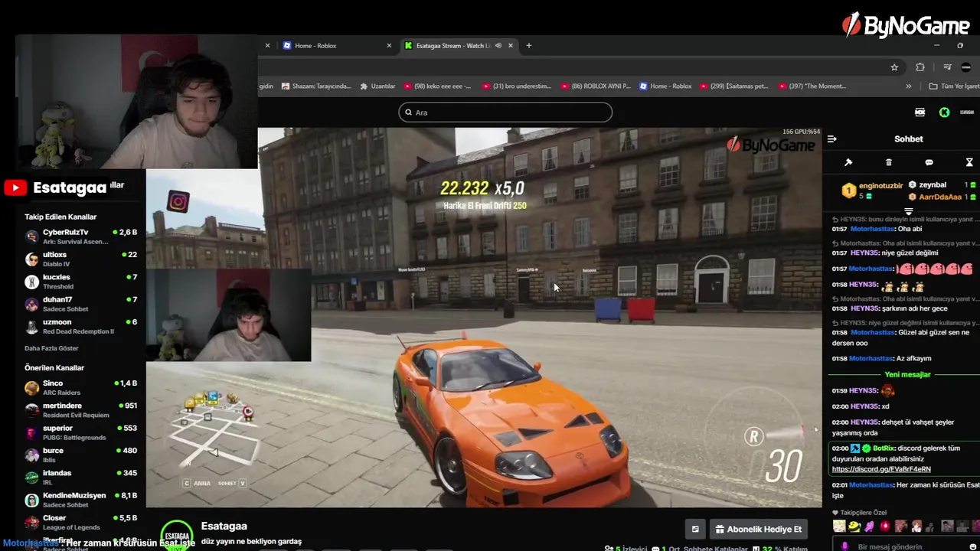Close the Home - Roblox tab
The image size is (980, 551).
(389, 46)
